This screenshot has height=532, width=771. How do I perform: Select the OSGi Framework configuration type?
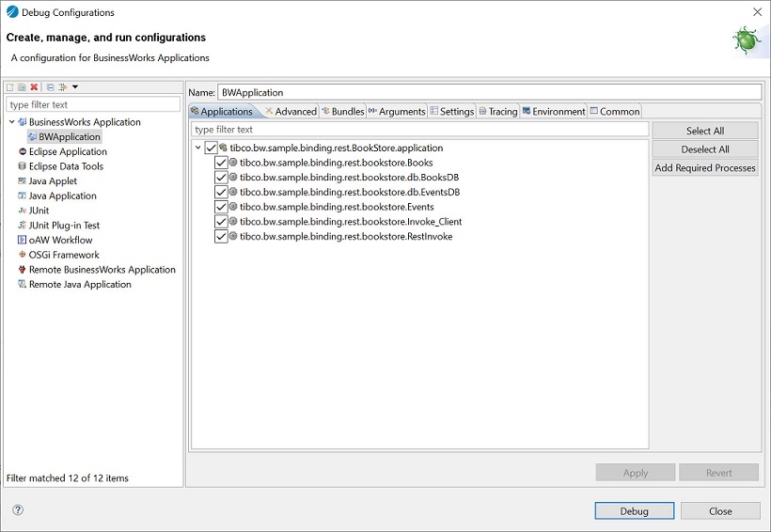(x=58, y=255)
